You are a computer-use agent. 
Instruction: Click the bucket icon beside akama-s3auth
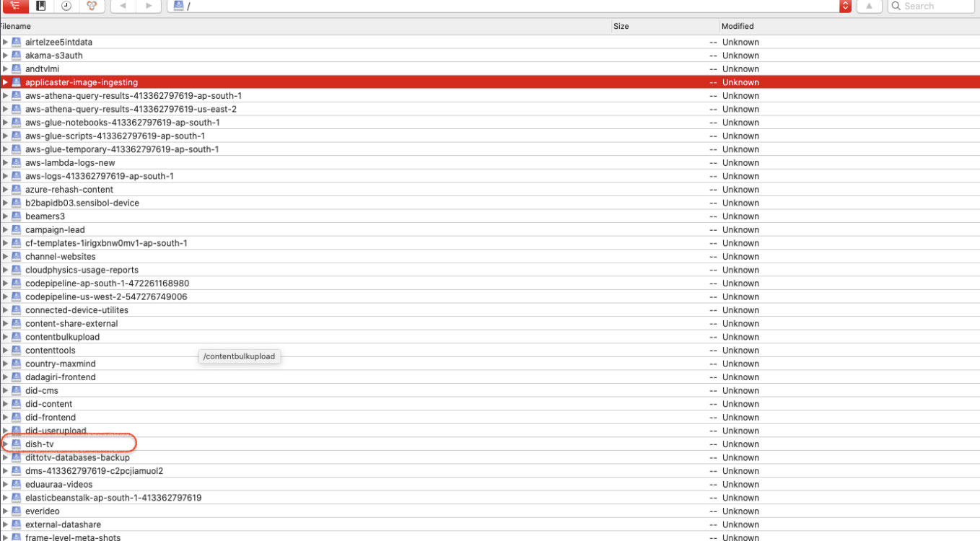coord(16,56)
